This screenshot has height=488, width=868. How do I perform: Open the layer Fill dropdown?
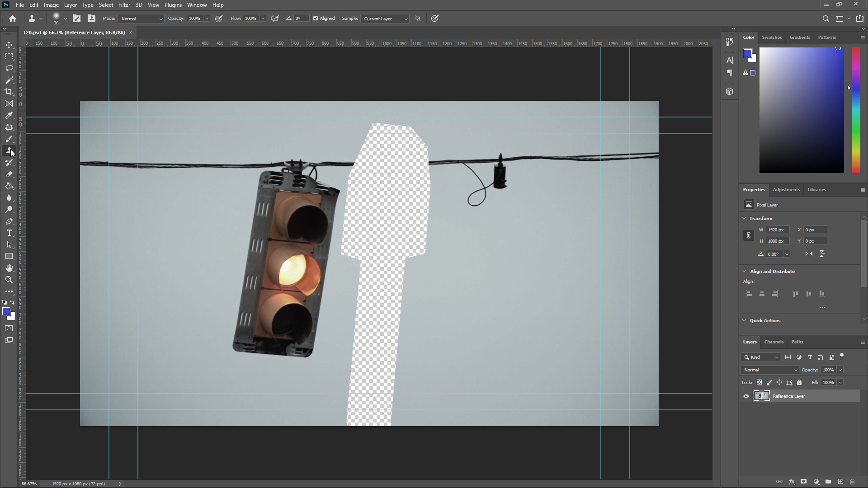tap(840, 383)
